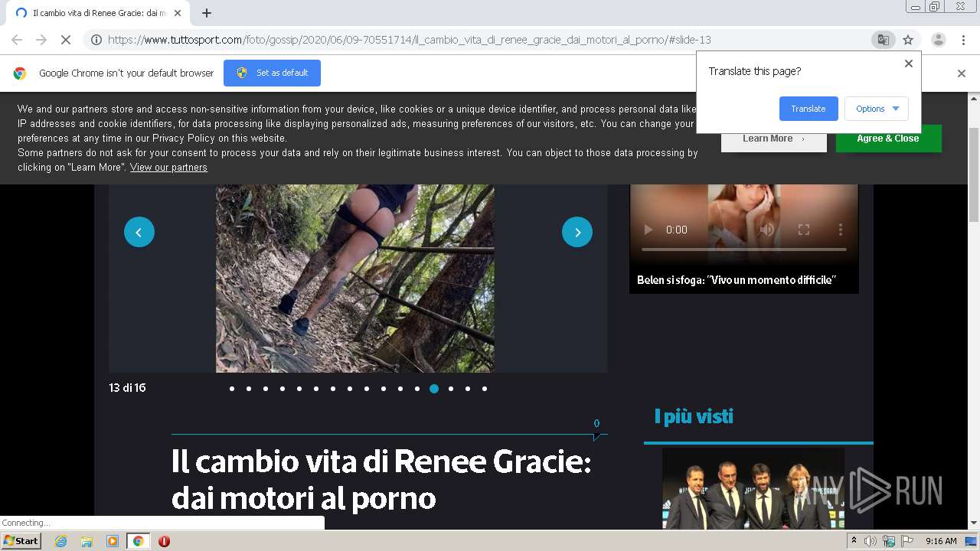This screenshot has width=980, height=551.
Task: Click the 13 di 16 slide counter
Action: 127,388
